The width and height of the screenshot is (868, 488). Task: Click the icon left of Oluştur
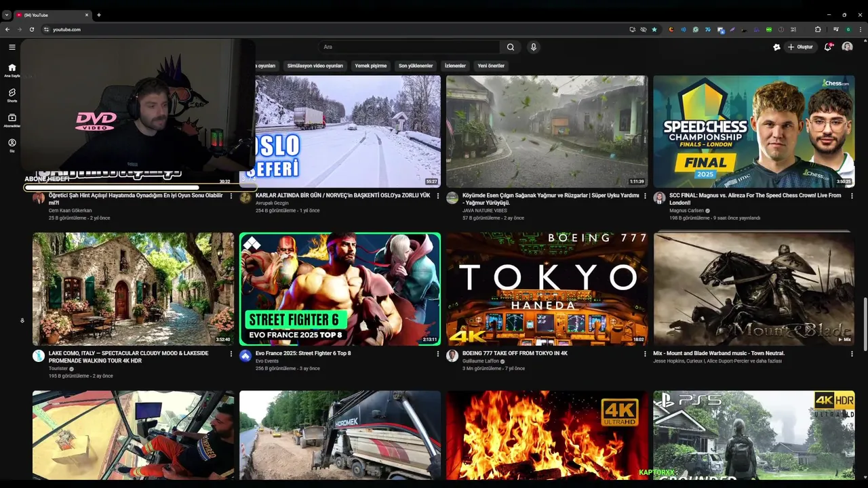click(x=776, y=47)
